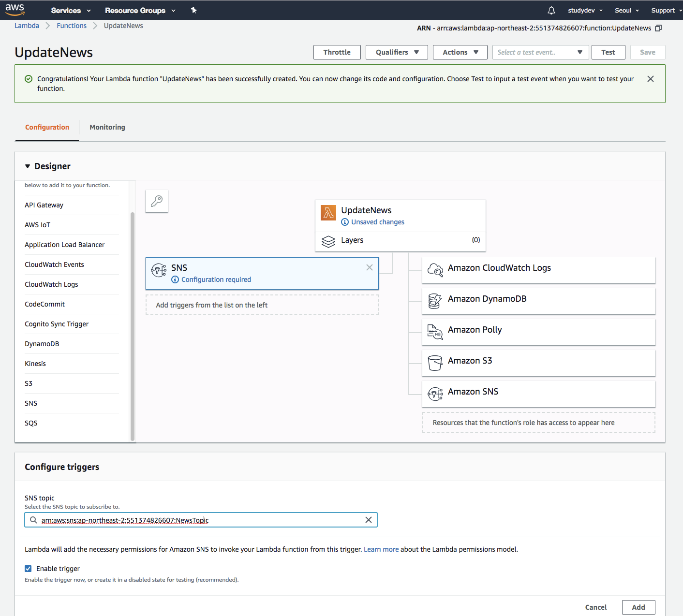Go to the Functions breadcrumb link
This screenshot has width=683, height=616.
pyautogui.click(x=72, y=26)
